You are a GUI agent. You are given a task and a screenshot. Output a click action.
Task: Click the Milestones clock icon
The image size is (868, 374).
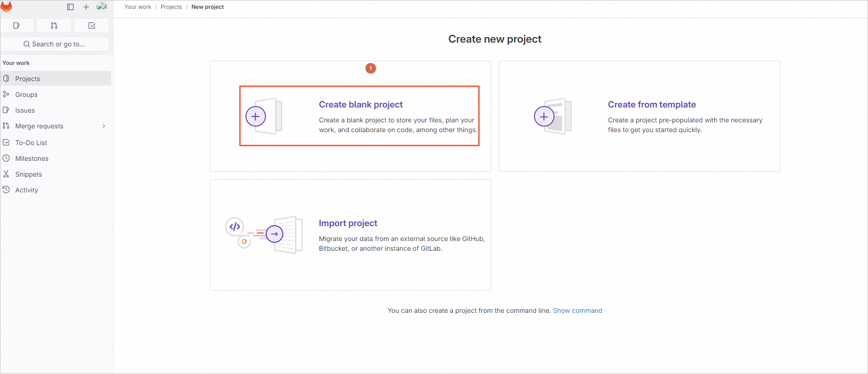[6, 158]
